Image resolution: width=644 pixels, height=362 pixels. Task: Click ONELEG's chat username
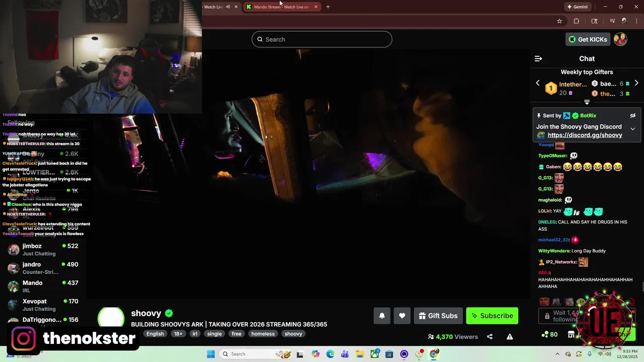point(546,222)
